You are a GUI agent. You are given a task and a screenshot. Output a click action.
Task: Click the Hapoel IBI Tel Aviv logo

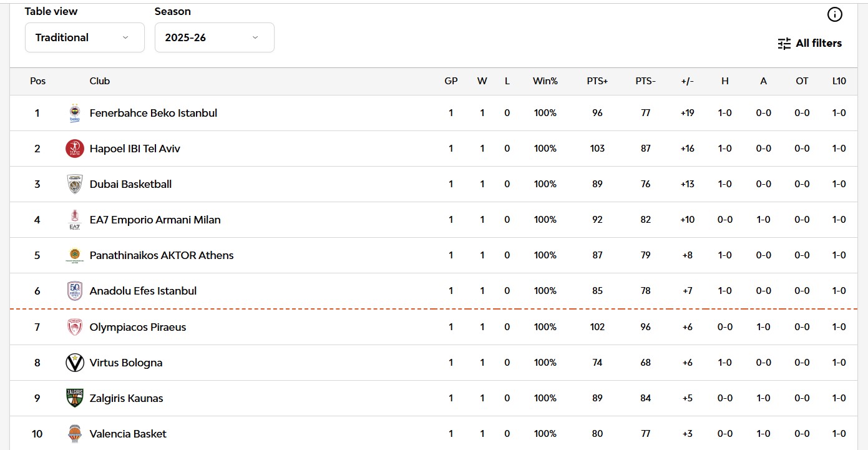[75, 149]
